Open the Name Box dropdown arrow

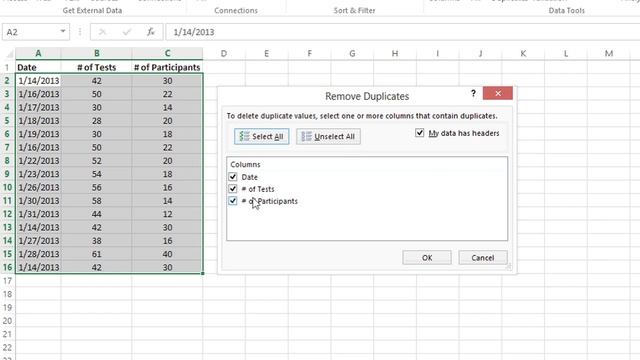(63, 31)
